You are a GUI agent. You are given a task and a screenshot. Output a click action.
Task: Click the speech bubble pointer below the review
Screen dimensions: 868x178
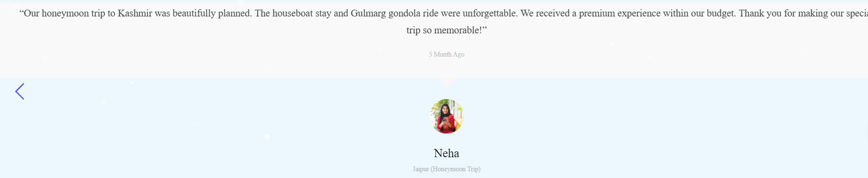point(447,83)
